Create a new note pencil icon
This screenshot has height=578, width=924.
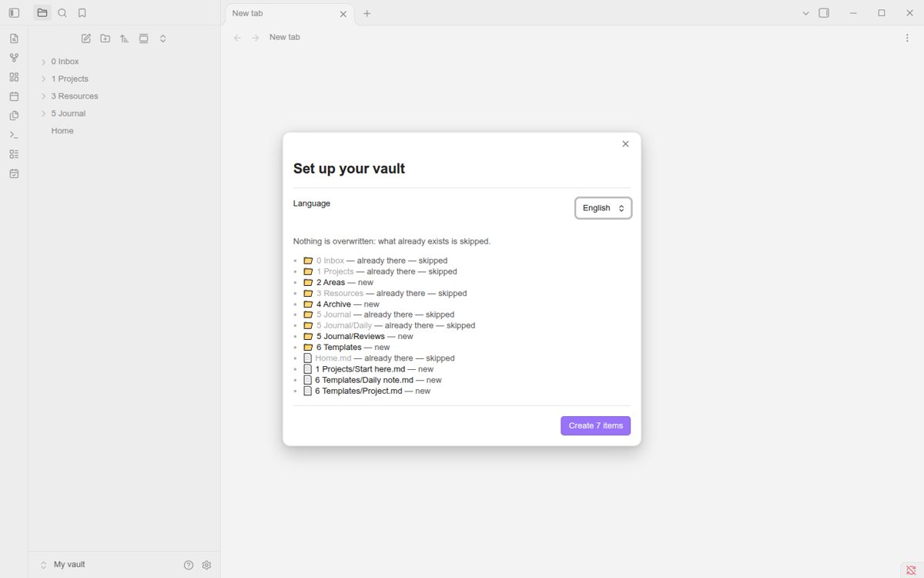pyautogui.click(x=86, y=39)
